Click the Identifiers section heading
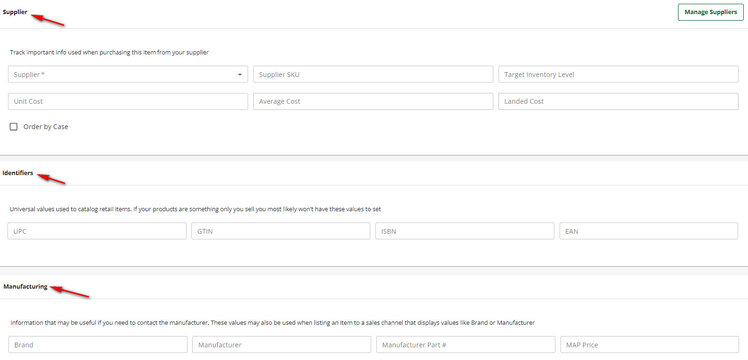 tap(18, 173)
